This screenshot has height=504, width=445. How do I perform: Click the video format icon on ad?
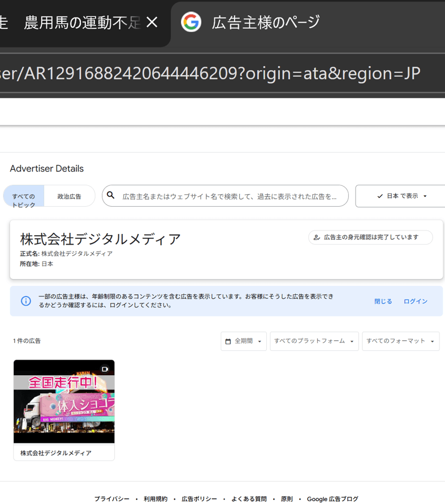(x=105, y=369)
